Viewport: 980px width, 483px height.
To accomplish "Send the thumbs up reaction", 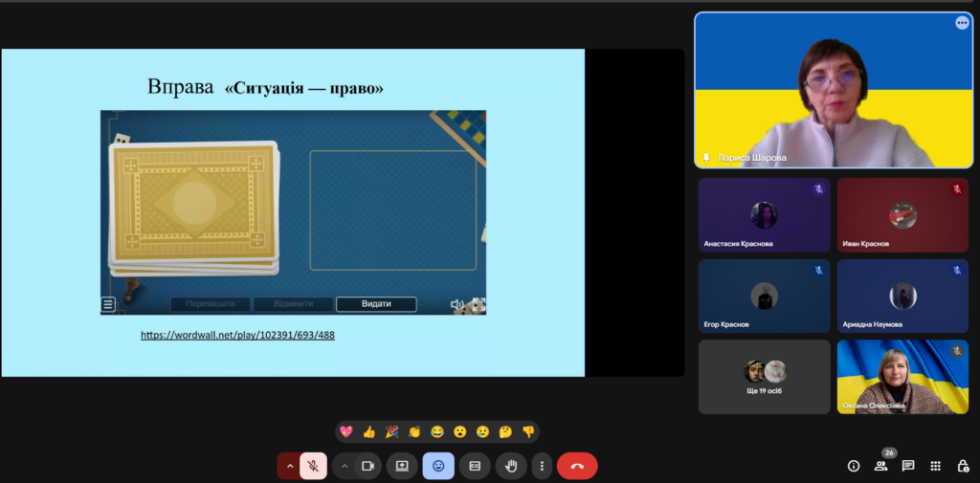I will point(369,432).
